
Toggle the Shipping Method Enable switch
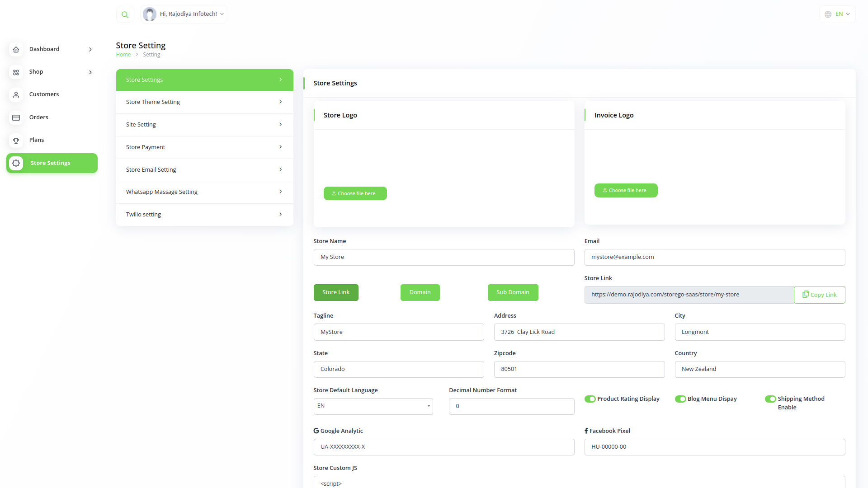point(770,399)
